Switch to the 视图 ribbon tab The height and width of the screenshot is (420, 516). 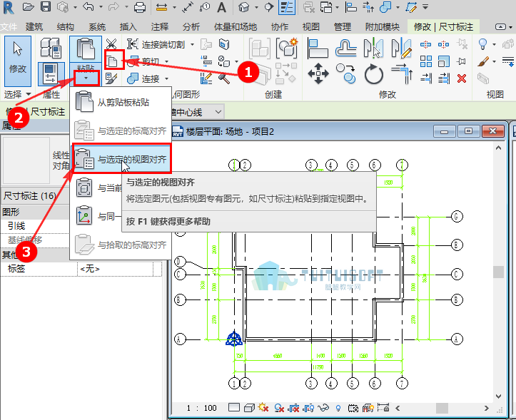tap(311, 26)
